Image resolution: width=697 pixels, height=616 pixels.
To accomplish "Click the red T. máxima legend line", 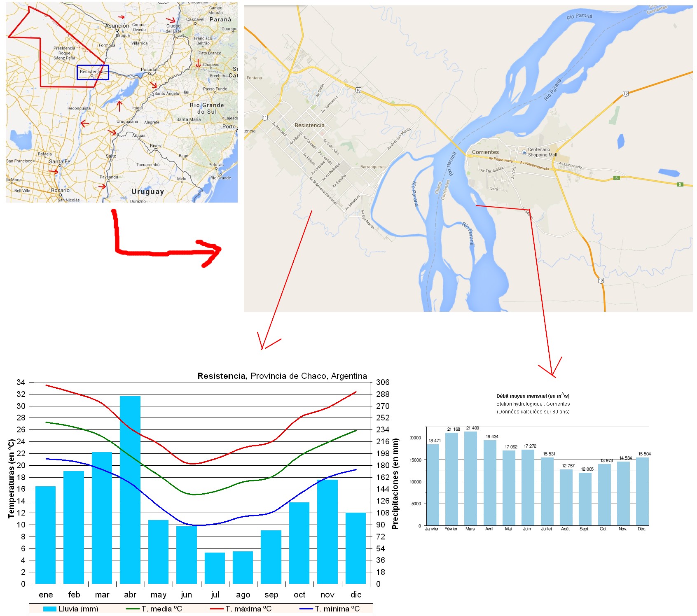I will pyautogui.click(x=217, y=609).
